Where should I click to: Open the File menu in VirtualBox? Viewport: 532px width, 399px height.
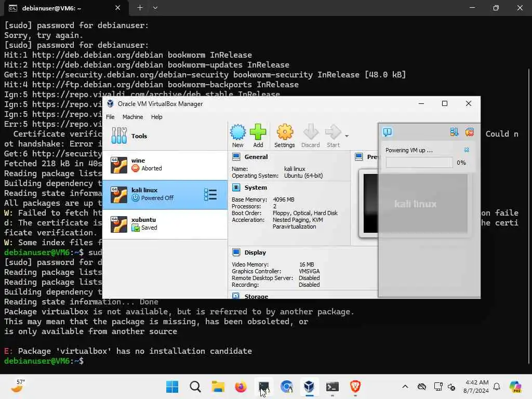click(110, 117)
